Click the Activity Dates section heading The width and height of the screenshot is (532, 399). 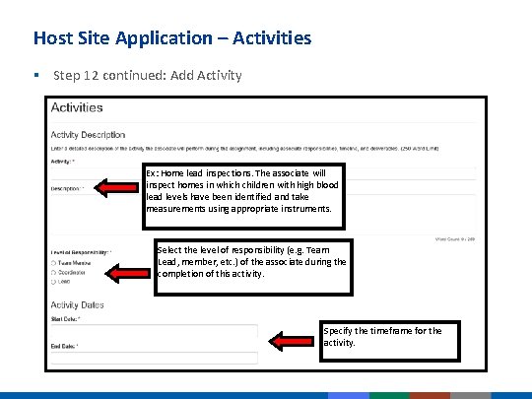coord(78,305)
